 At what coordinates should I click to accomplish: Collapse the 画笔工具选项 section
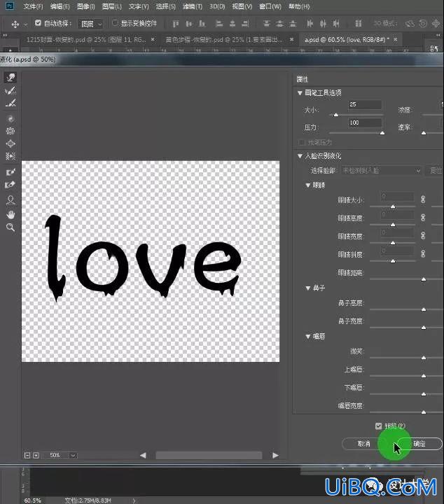click(x=300, y=93)
